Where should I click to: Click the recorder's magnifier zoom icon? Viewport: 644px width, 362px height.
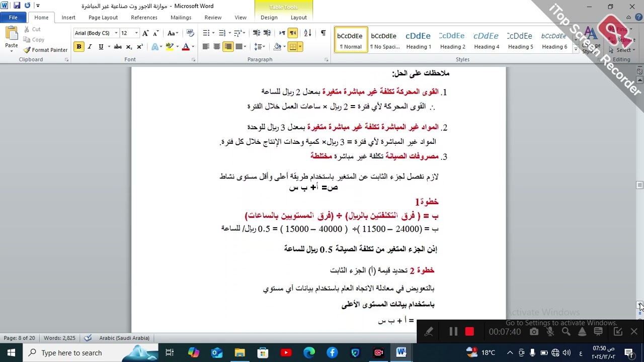pyautogui.click(x=566, y=332)
